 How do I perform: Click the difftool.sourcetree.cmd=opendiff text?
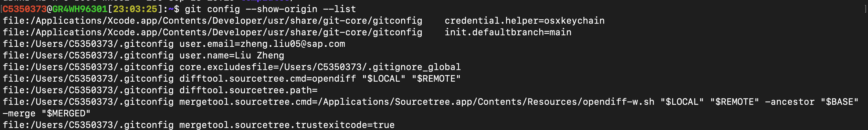(x=267, y=79)
